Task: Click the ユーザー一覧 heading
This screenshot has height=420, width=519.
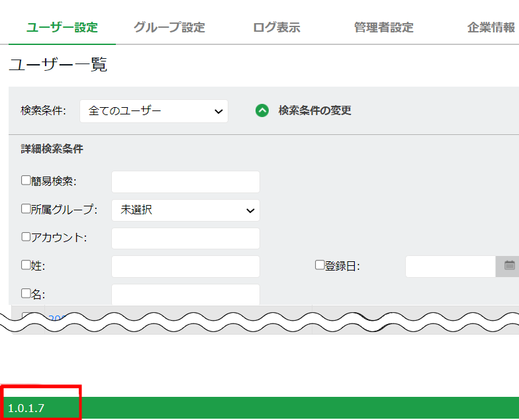Action: tap(58, 64)
